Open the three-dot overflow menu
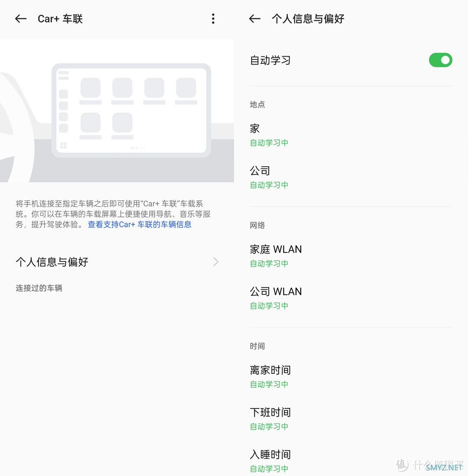This screenshot has width=468, height=476. click(213, 19)
